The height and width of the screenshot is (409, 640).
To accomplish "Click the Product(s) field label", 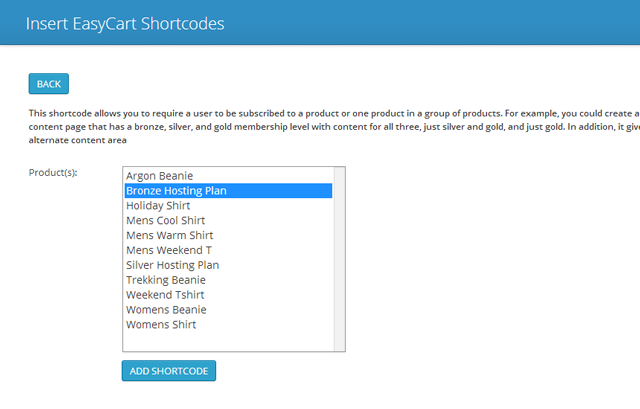I will tap(54, 173).
